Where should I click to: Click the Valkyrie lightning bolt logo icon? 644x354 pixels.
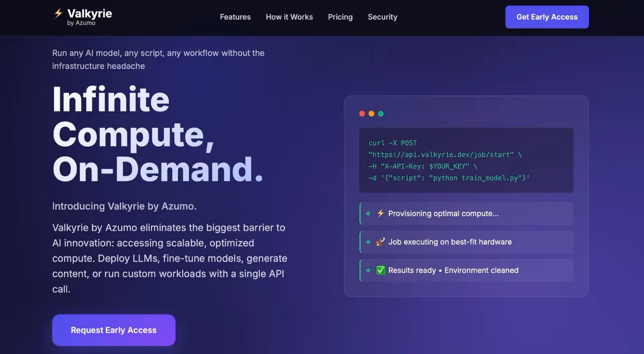click(58, 14)
